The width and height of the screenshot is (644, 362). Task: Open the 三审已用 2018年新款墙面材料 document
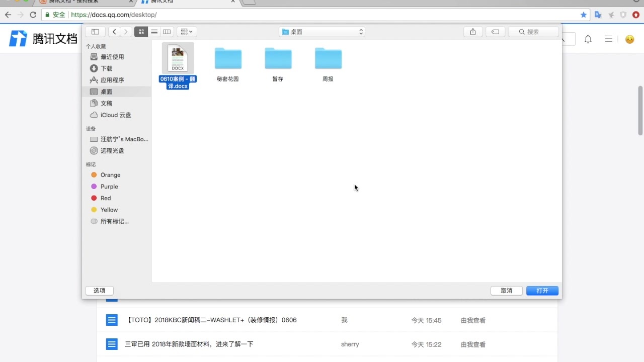(189, 344)
